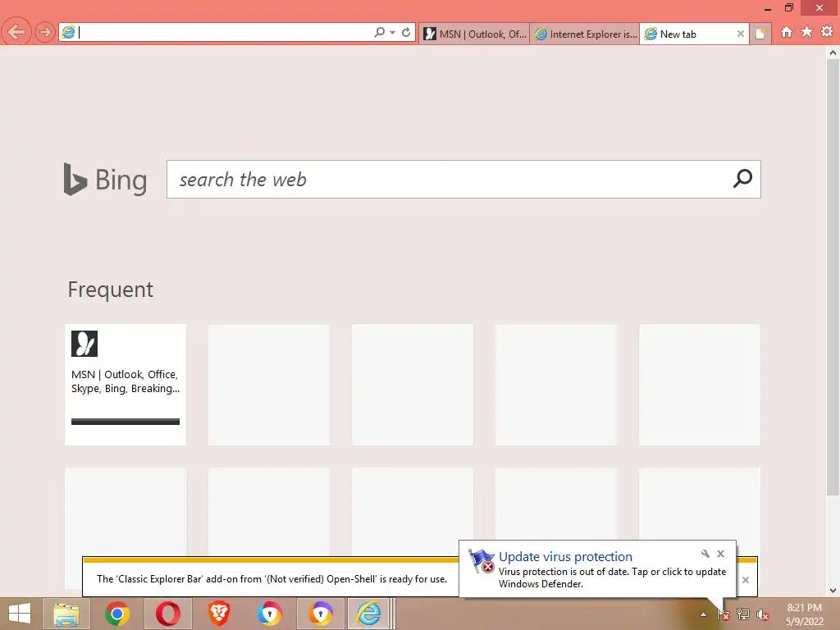Expand the address bar autocomplete dropdown arrow
Screen dimensions: 840x630
[393, 33]
